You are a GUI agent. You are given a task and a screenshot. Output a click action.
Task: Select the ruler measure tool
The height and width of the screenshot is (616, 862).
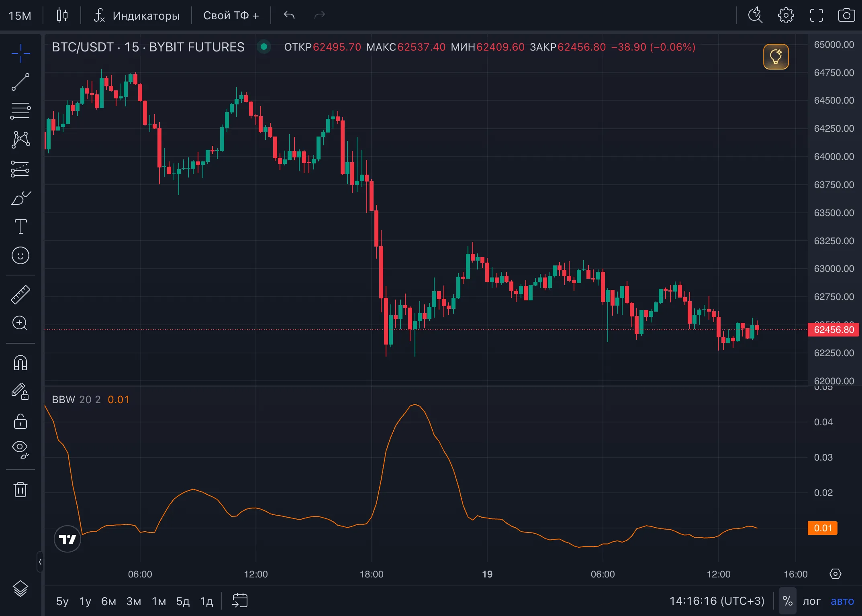(x=20, y=294)
